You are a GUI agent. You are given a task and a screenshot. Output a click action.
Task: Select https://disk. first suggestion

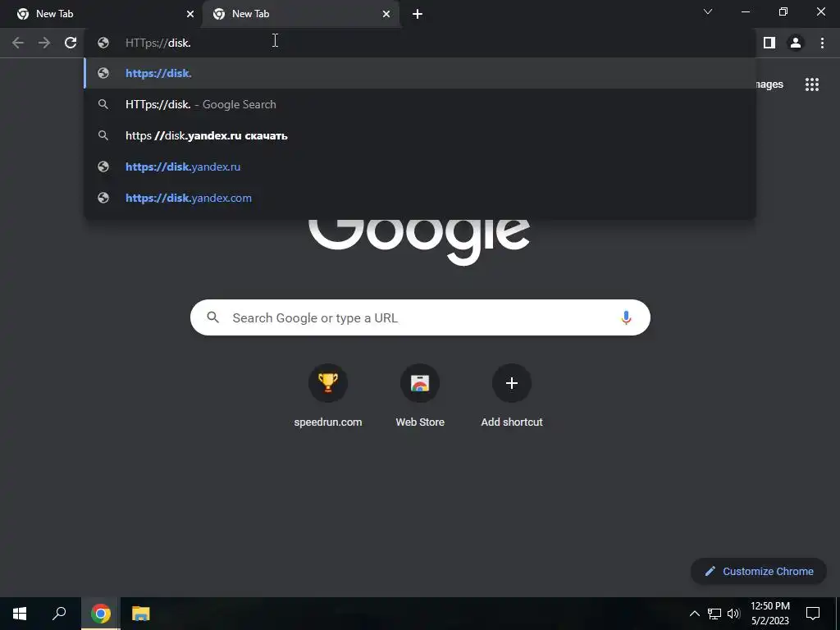click(x=419, y=73)
